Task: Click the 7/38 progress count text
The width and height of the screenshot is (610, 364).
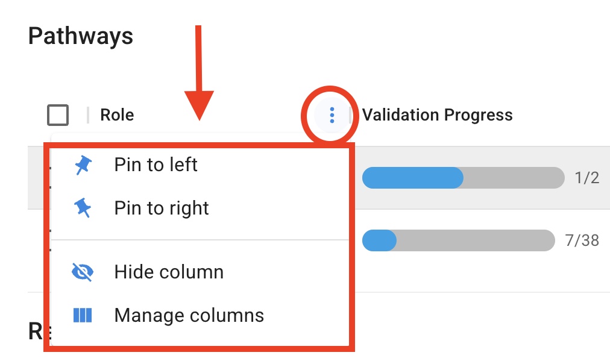Action: [x=582, y=240]
